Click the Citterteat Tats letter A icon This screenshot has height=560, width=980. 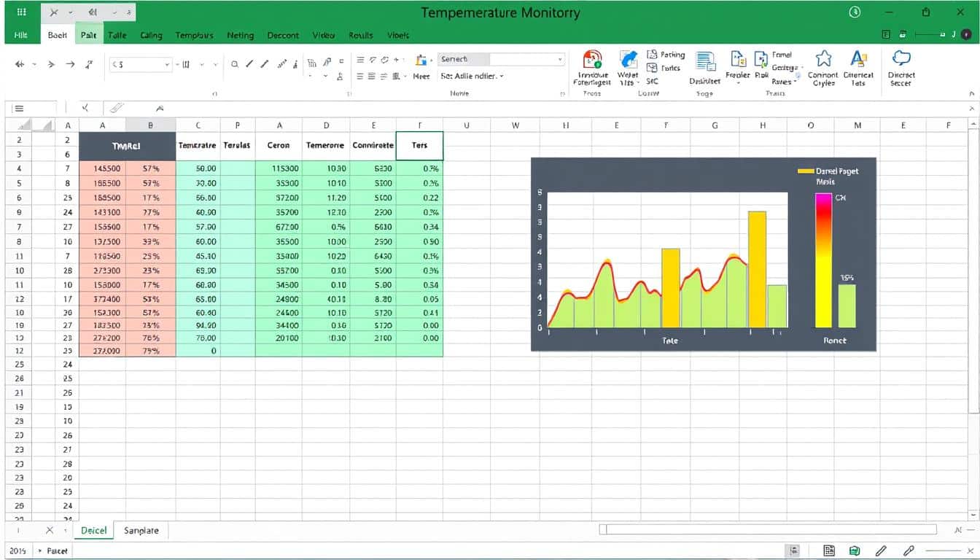click(858, 59)
